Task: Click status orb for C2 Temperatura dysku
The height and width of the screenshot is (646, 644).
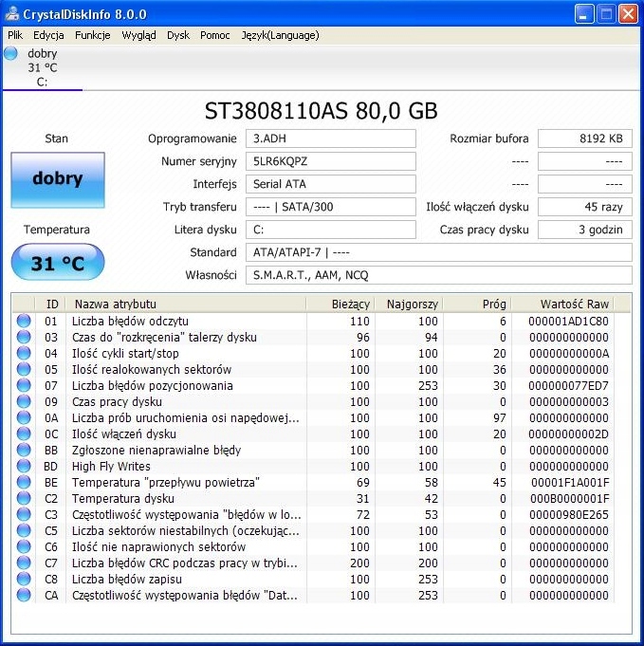Action: [24, 498]
